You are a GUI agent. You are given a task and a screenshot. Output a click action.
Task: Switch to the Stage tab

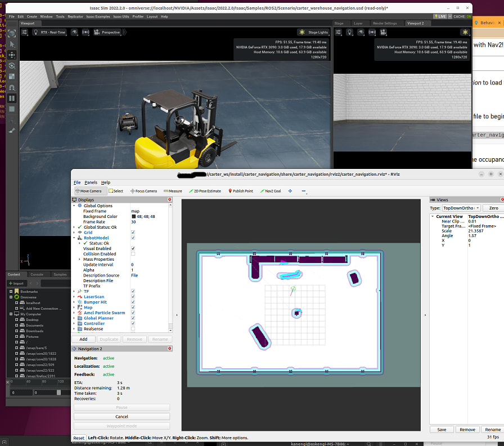(339, 24)
